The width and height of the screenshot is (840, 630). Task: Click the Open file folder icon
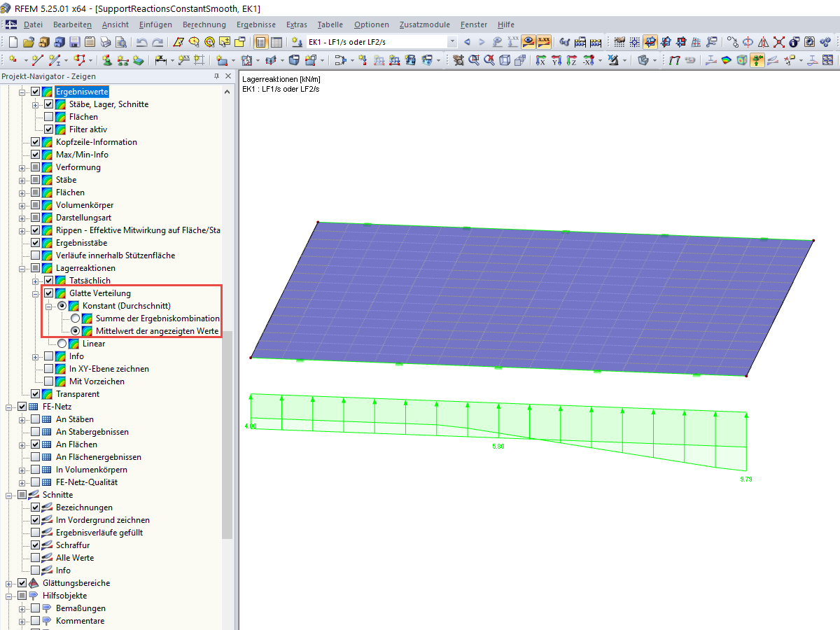pos(29,42)
